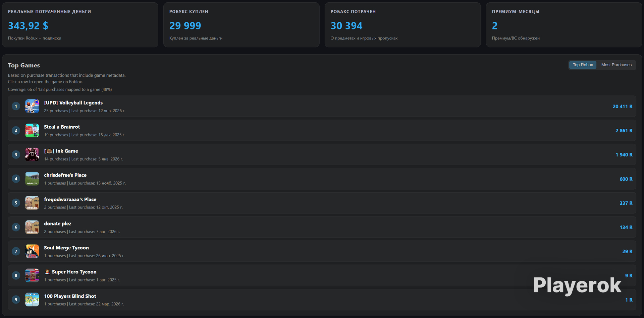Click the donate plez game thumbnail
This screenshot has width=644, height=318.
[x=32, y=227]
